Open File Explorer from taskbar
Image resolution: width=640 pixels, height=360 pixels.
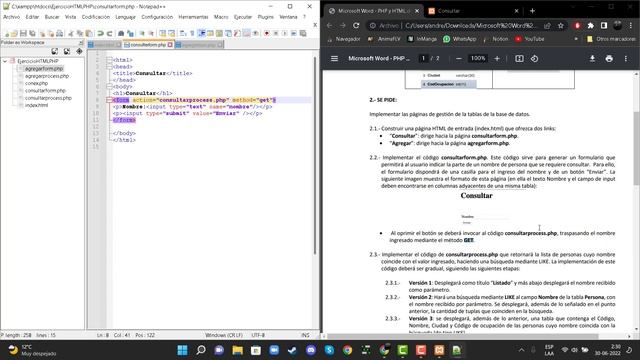click(x=238, y=350)
